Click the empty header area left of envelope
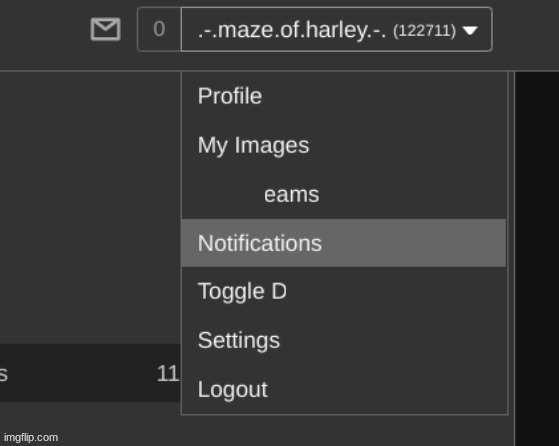Image resolution: width=559 pixels, height=446 pixels. point(43,34)
